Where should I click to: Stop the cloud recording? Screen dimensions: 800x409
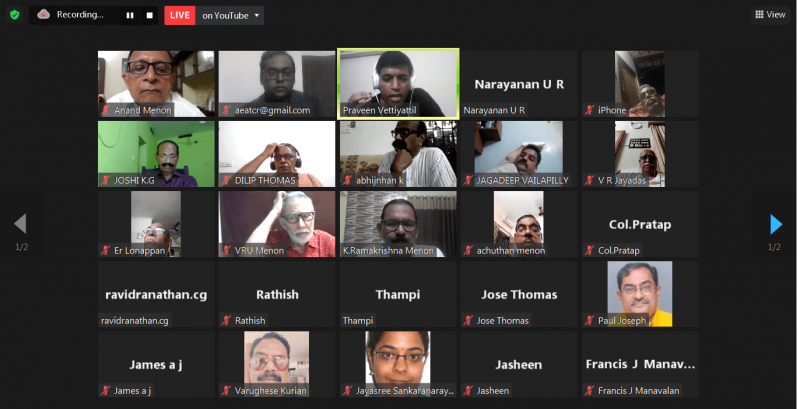click(x=149, y=15)
